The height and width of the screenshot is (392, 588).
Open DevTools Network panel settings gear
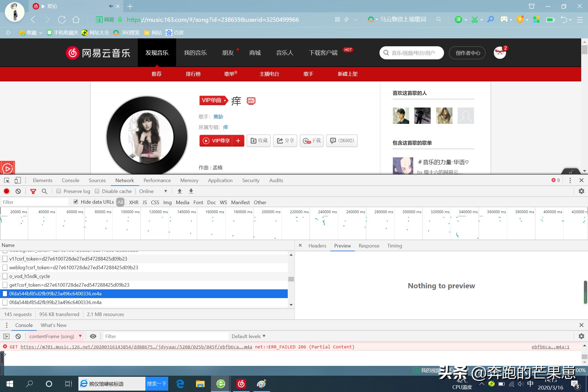[x=581, y=191]
